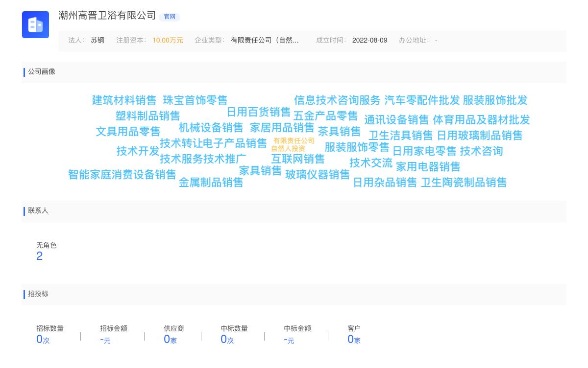The image size is (588, 368).
Task: Click 客户 value 0家
Action: pos(354,340)
